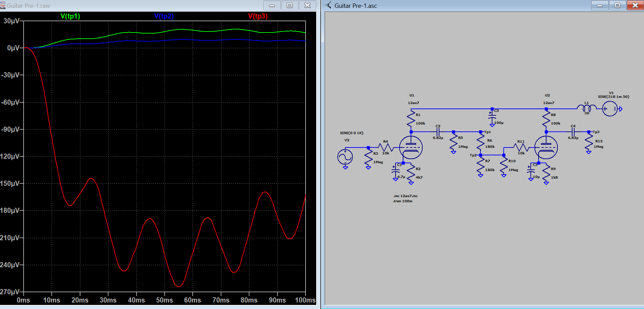Select resistor R3 1Meg
Viewport: 644px width, 309px height.
pyautogui.click(x=368, y=158)
